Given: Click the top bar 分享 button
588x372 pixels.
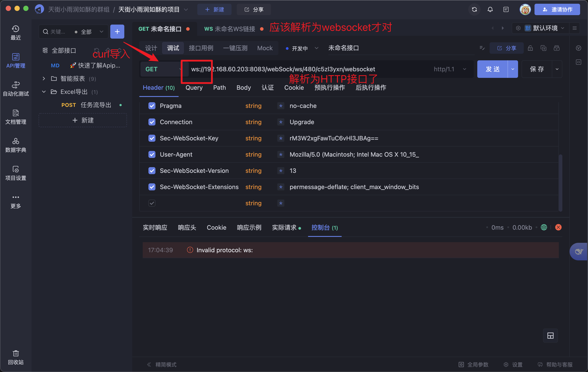Looking at the screenshot, I should tap(254, 9).
